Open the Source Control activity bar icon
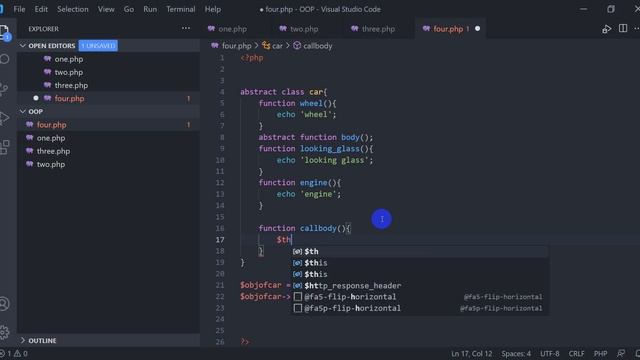The image size is (640, 360). coord(4,89)
